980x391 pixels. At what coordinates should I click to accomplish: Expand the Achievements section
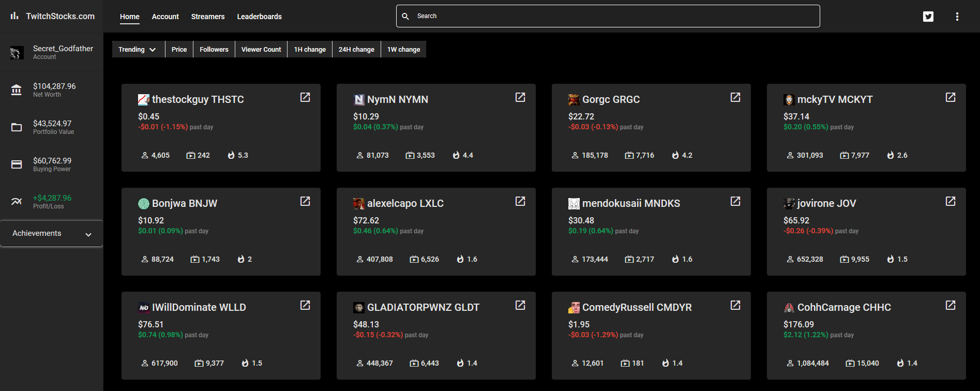(52, 233)
